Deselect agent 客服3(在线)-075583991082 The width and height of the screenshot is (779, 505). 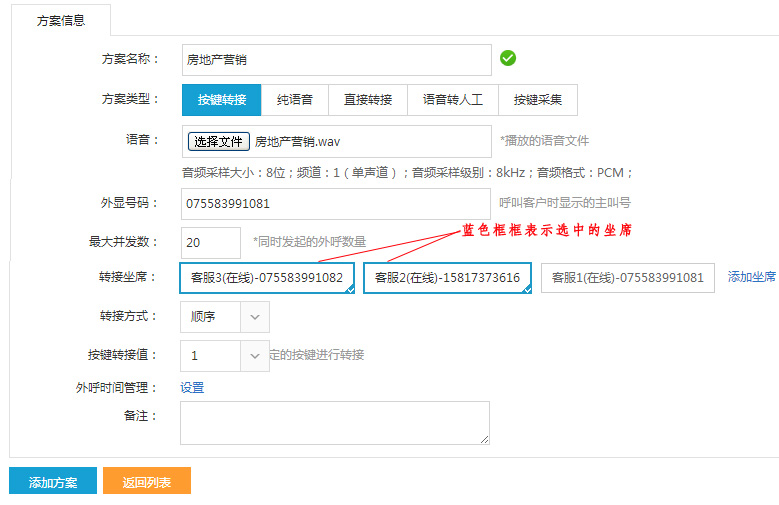pos(267,278)
